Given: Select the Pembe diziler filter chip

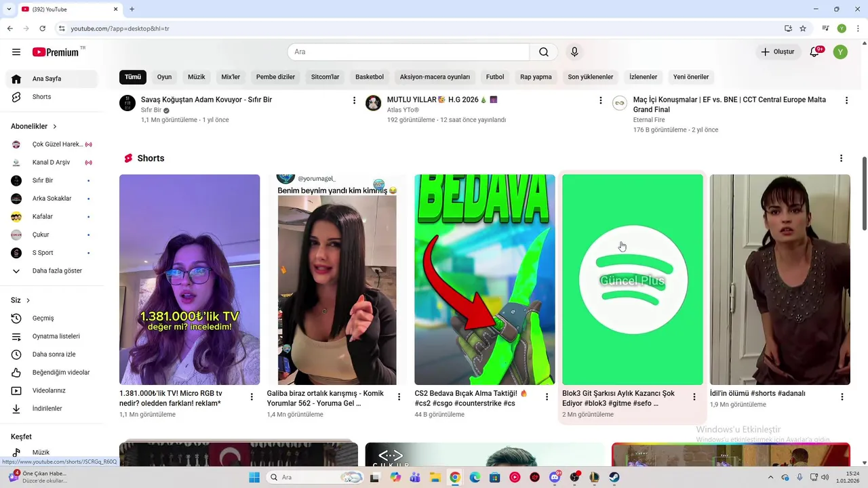Looking at the screenshot, I should (x=275, y=77).
